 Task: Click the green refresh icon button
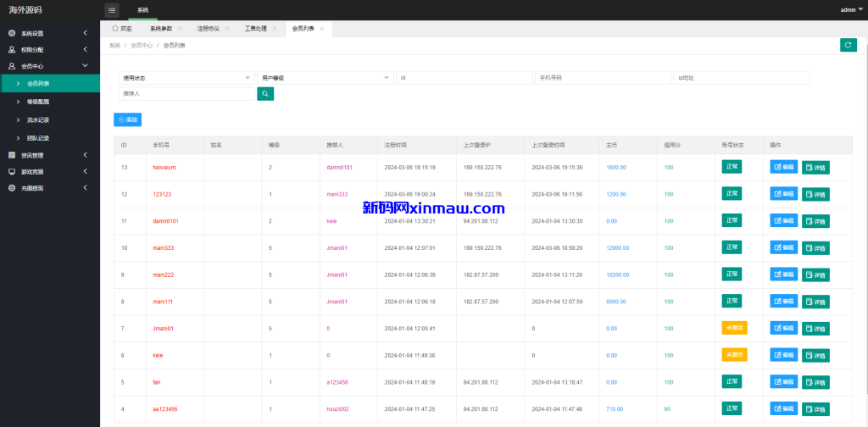848,45
